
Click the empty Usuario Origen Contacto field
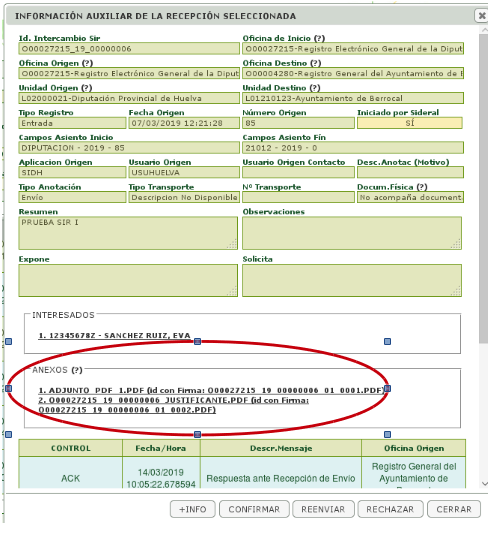(298, 173)
